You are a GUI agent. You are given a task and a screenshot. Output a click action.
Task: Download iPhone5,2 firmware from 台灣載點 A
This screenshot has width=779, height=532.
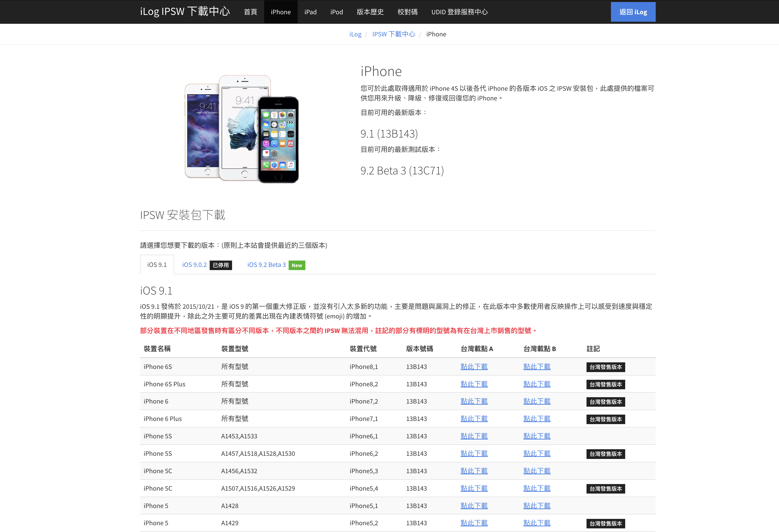click(x=474, y=523)
